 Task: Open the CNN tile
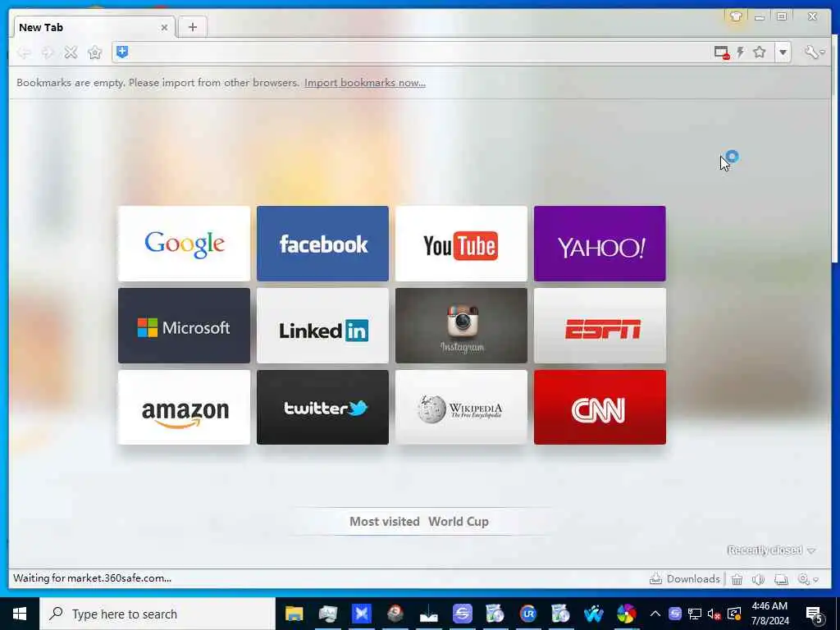point(600,407)
